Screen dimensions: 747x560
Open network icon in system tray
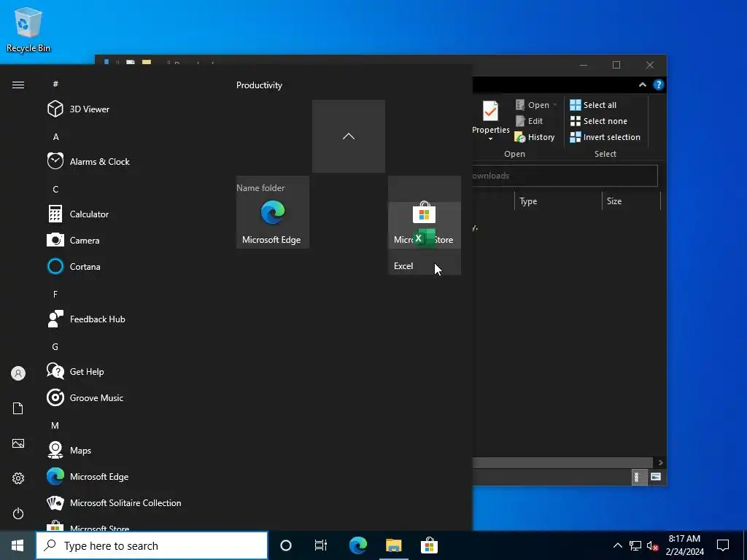click(x=635, y=545)
